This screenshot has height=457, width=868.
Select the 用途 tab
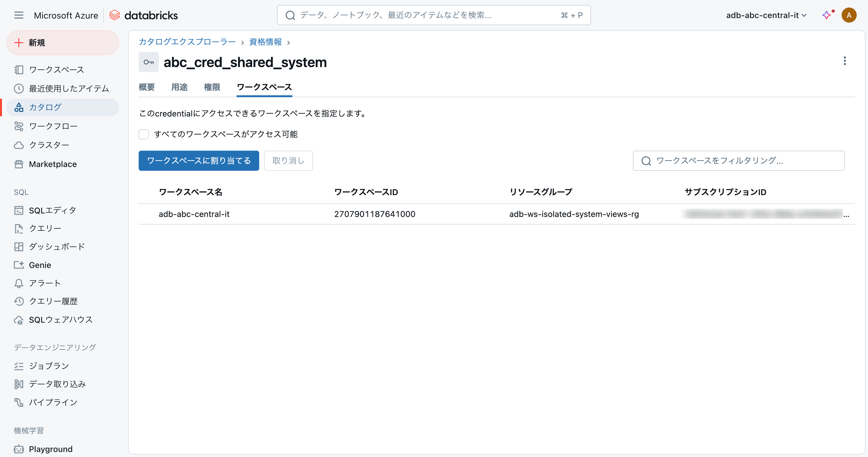[x=179, y=87]
